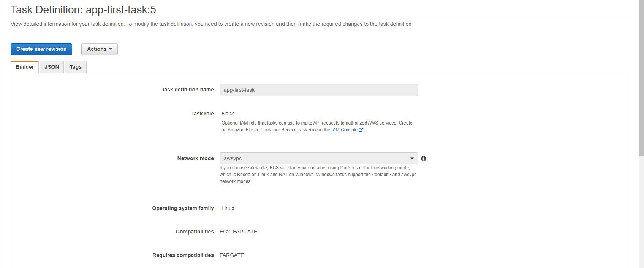
Task: Click the Network mode dropdown caret arrow
Action: tap(412, 158)
